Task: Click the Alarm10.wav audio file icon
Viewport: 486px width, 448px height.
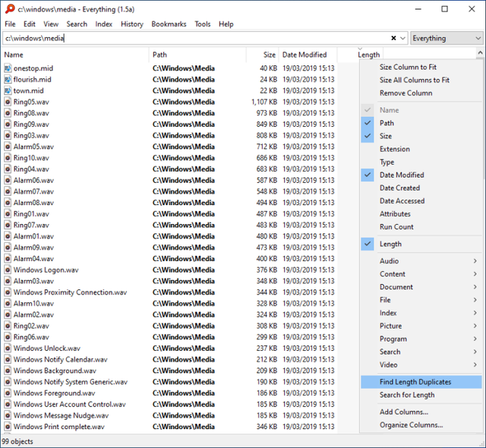Action: tap(8, 303)
